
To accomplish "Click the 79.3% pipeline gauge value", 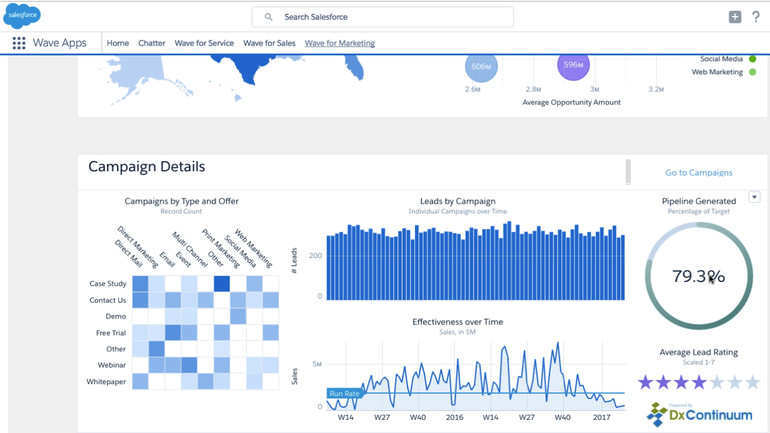I will (x=698, y=276).
